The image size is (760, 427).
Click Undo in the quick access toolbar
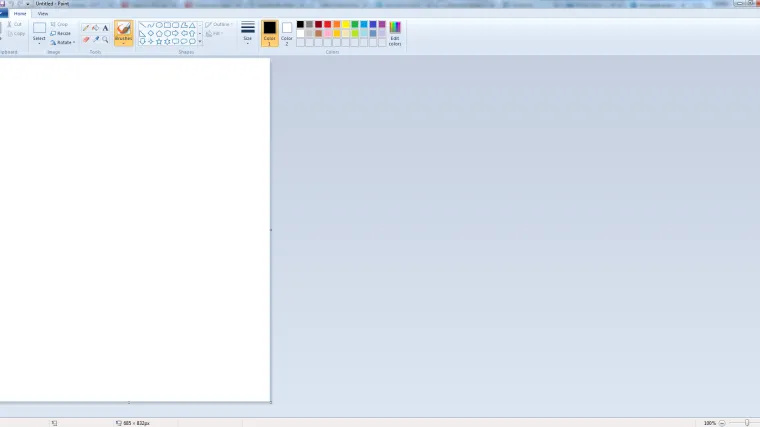12,3
